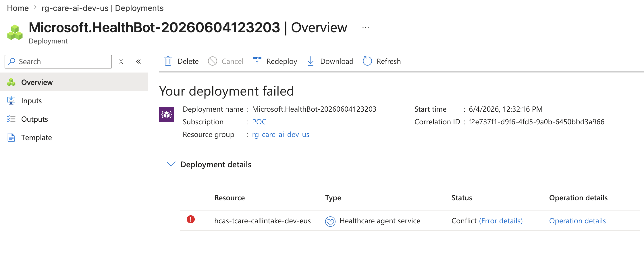
Task: Open the POC subscription link
Action: [x=259, y=122]
